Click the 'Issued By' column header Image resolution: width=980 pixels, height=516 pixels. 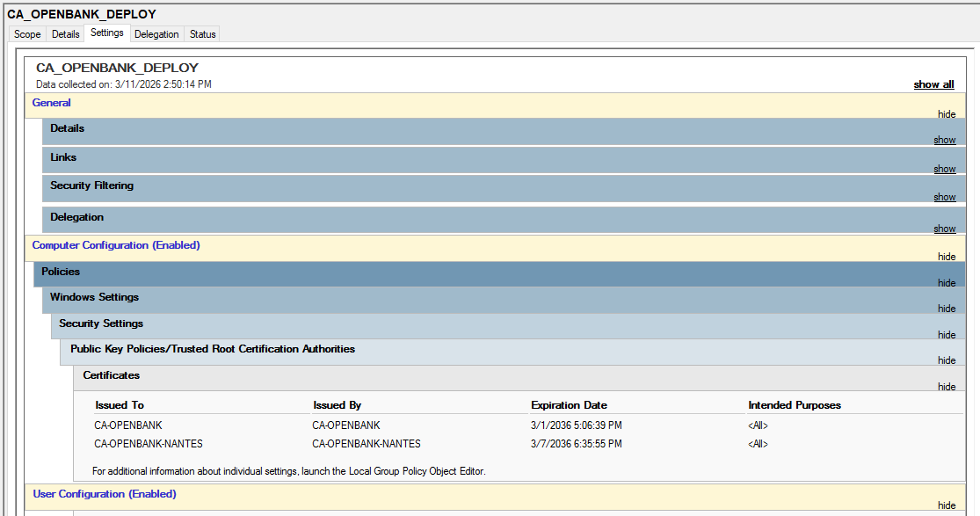pos(337,405)
